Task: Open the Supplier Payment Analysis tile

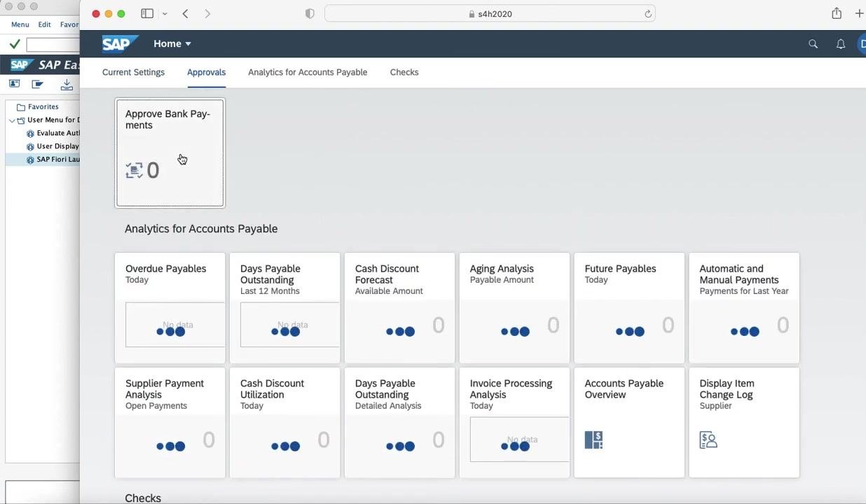Action: [170, 423]
